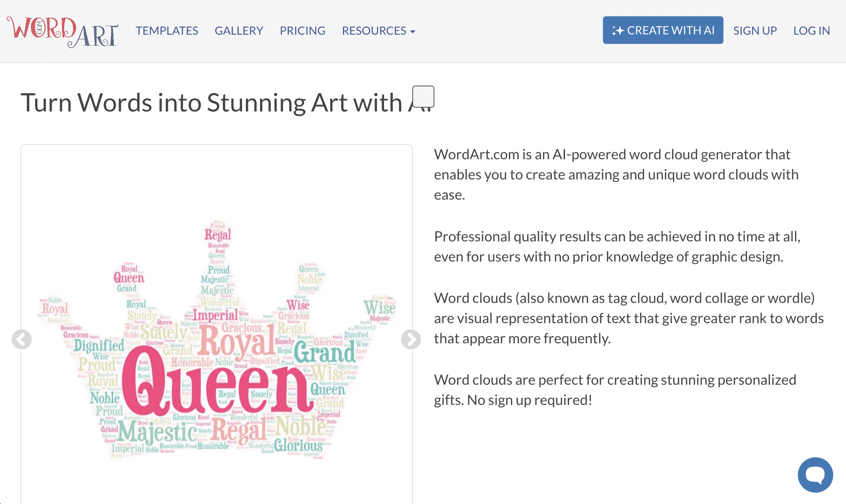The width and height of the screenshot is (846, 504).
Task: Click the sparkle icon on the Create button
Action: click(617, 31)
